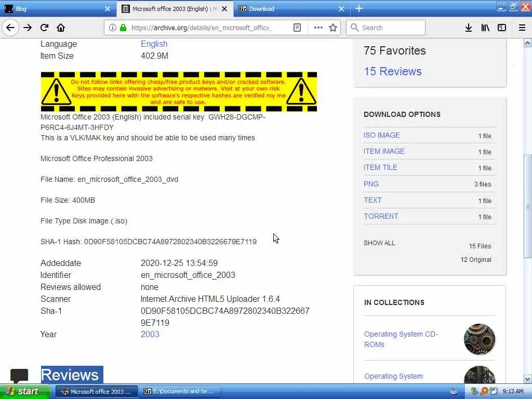Click the blue tray icon beside the clock
This screenshot has width=532, height=399.
point(494,392)
